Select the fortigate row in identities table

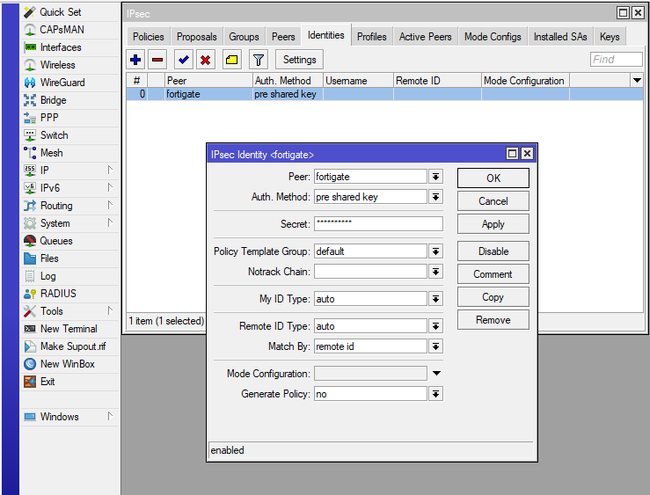(x=200, y=94)
